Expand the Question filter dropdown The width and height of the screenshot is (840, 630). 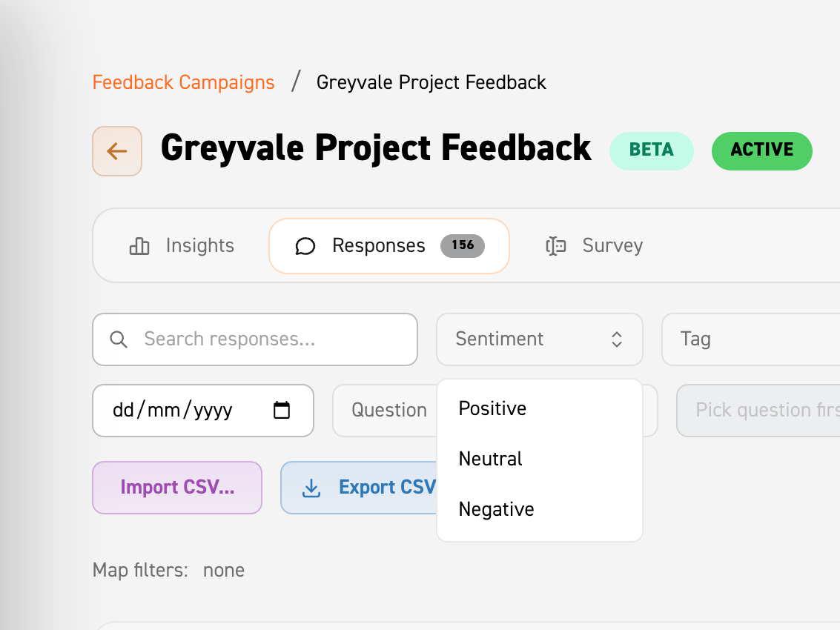click(x=385, y=411)
